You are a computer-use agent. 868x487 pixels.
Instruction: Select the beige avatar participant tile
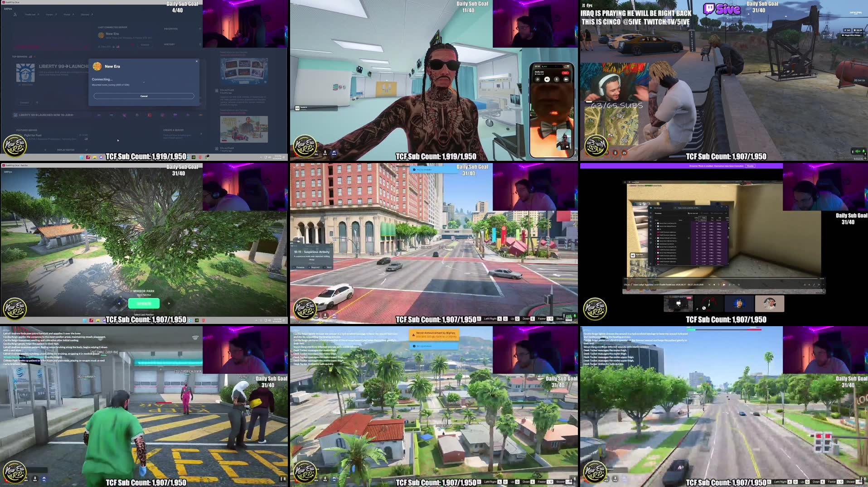coord(769,304)
